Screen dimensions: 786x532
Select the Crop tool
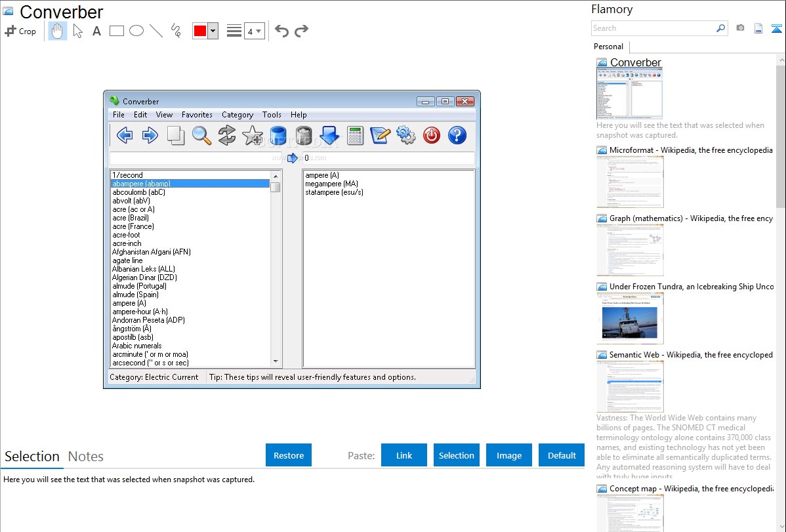(x=20, y=31)
